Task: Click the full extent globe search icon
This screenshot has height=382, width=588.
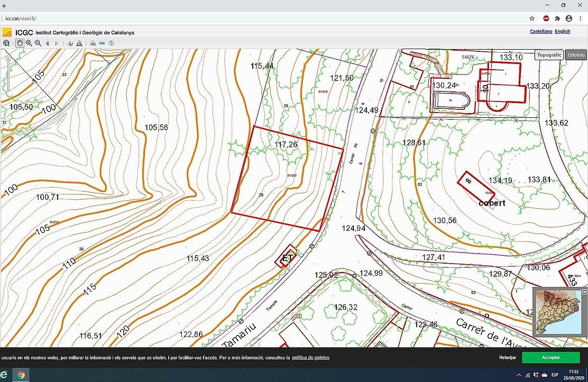Action: [6, 43]
